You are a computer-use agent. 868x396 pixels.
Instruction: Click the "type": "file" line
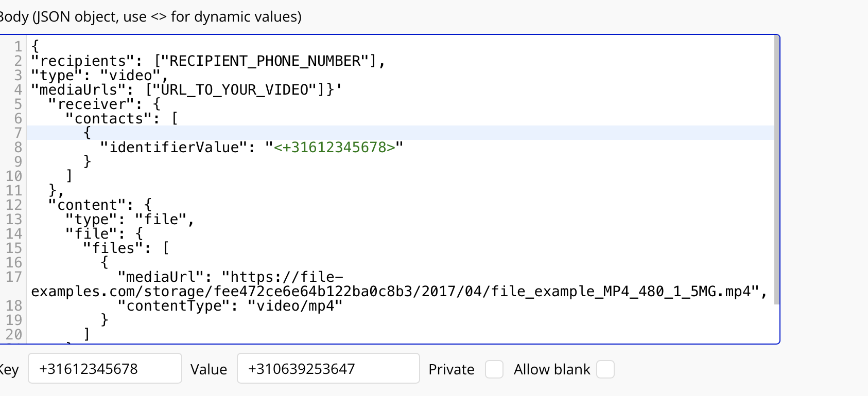(x=130, y=220)
